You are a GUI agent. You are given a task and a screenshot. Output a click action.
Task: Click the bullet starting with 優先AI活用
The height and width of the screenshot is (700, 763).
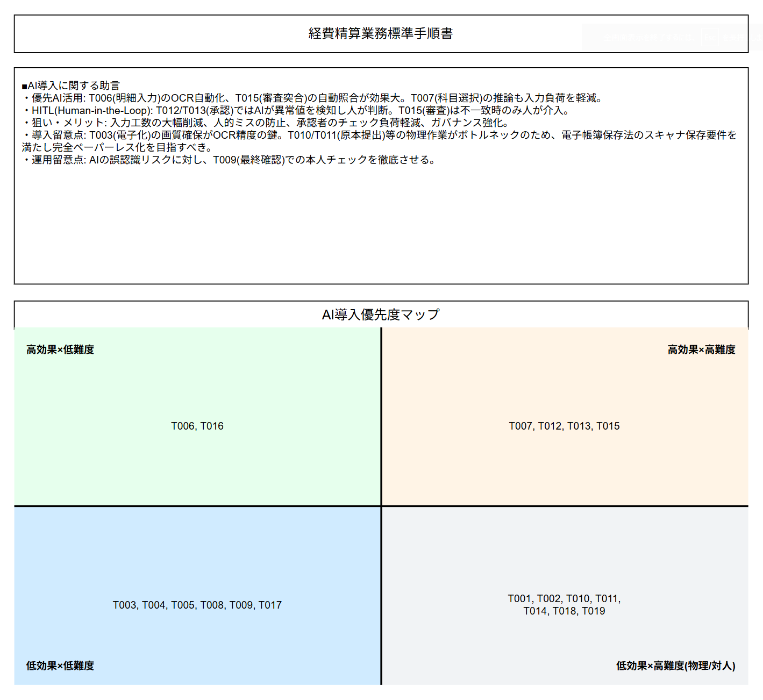coord(314,98)
